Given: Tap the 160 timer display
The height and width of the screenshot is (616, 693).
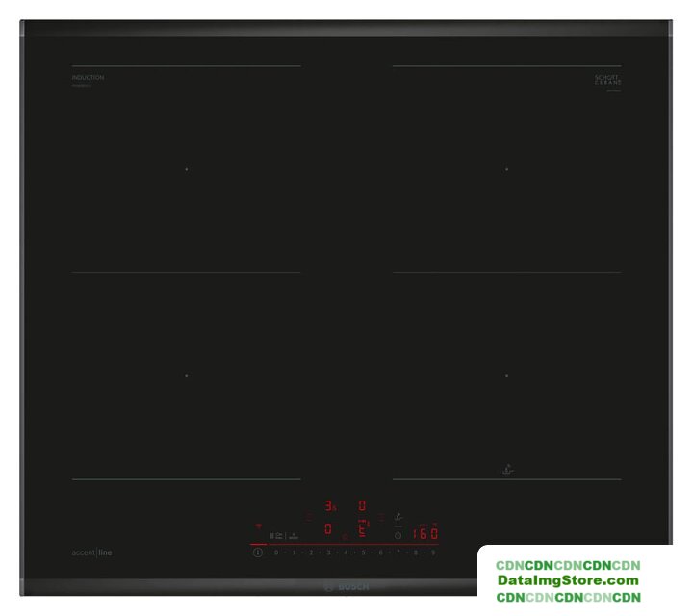Looking at the screenshot, I should point(424,533).
